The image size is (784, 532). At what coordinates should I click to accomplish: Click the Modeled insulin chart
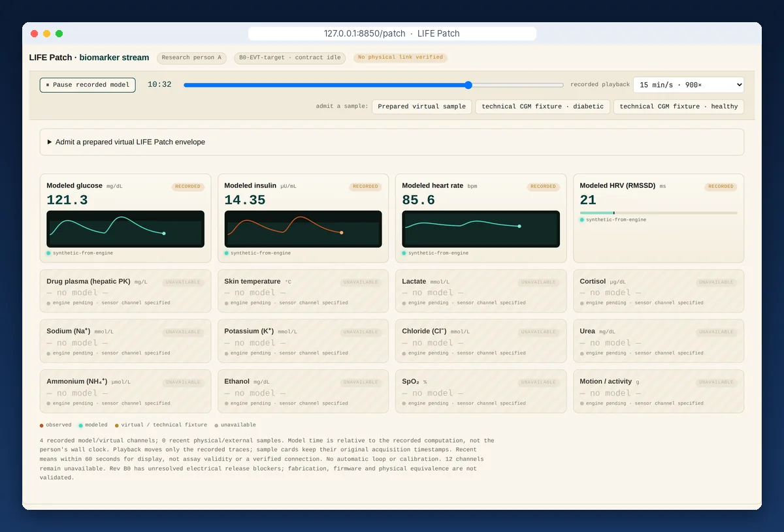(303, 229)
